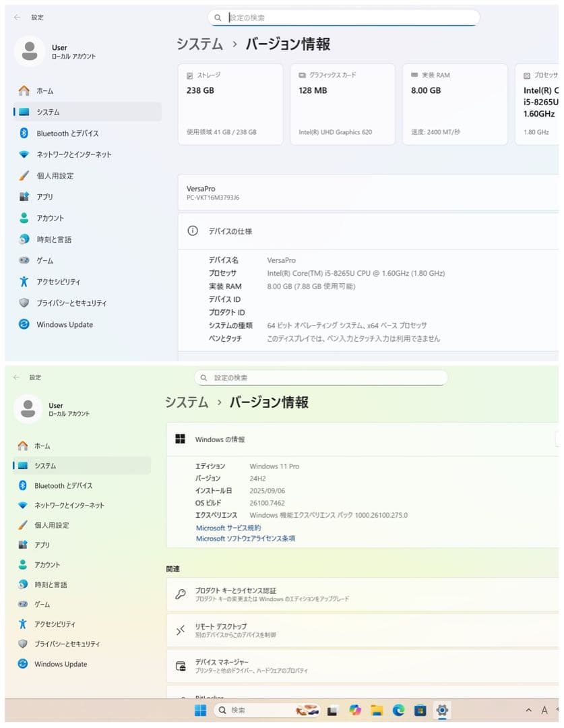Open the リモート デスクトップ entry

364,630
